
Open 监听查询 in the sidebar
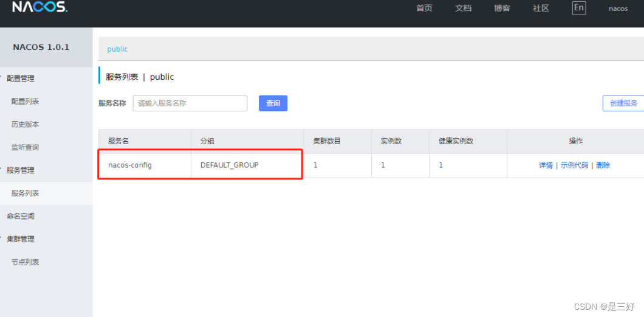[25, 148]
